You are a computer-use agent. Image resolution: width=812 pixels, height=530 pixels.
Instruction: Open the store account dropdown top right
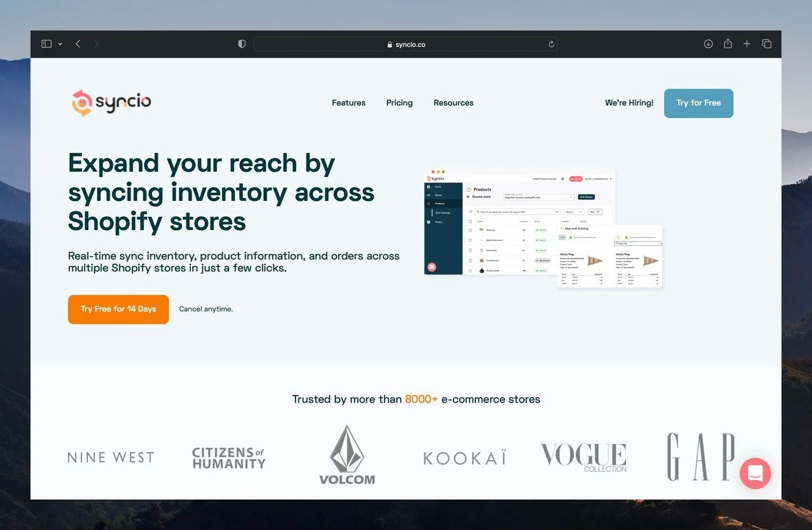598,179
